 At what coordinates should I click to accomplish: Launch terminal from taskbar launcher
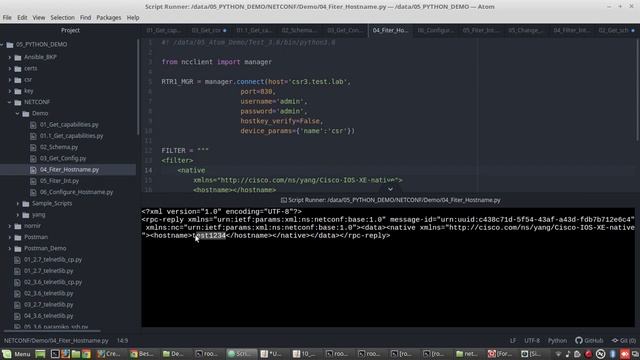tap(55, 353)
